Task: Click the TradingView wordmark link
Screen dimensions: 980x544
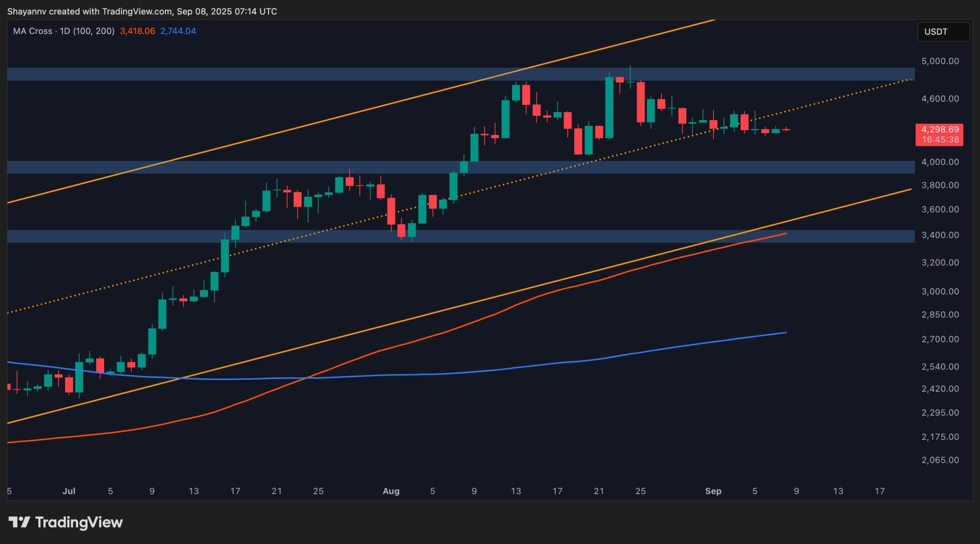Action: tap(78, 522)
